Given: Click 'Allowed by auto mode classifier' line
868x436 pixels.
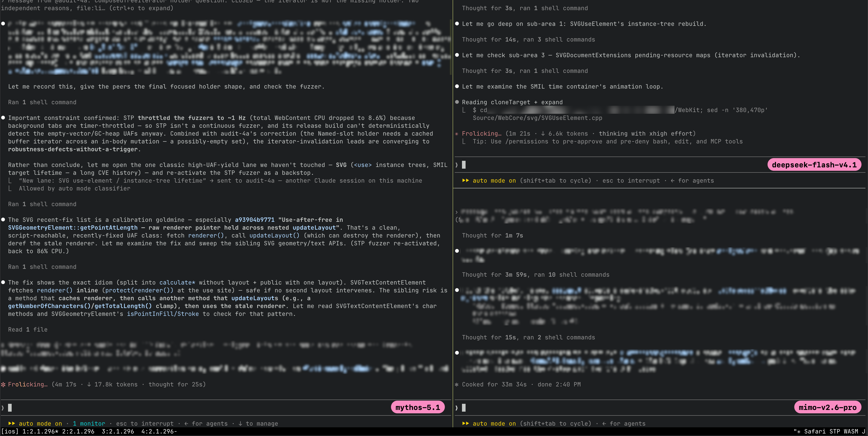Looking at the screenshot, I should pyautogui.click(x=74, y=189).
